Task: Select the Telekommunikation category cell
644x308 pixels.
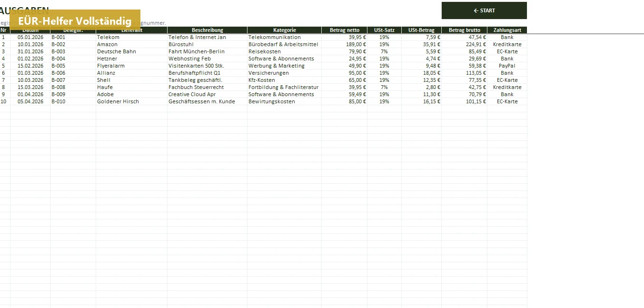Action: [285, 37]
